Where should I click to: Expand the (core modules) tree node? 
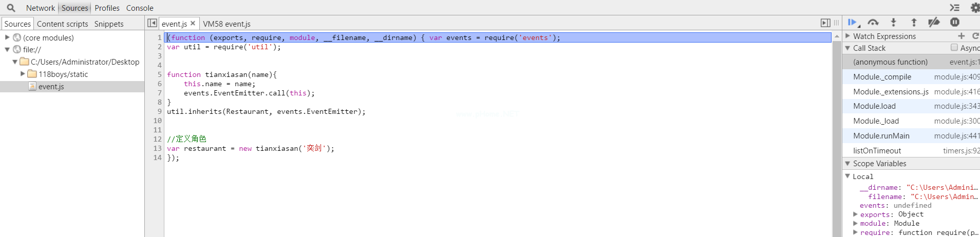7,37
